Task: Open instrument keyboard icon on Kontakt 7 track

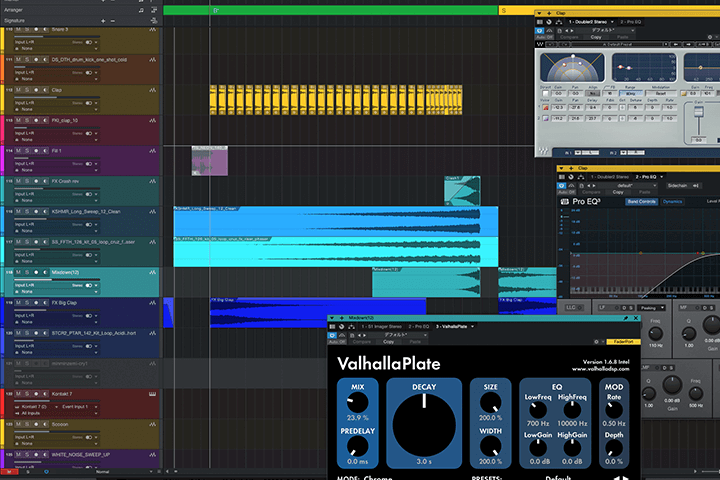Action: (152, 394)
